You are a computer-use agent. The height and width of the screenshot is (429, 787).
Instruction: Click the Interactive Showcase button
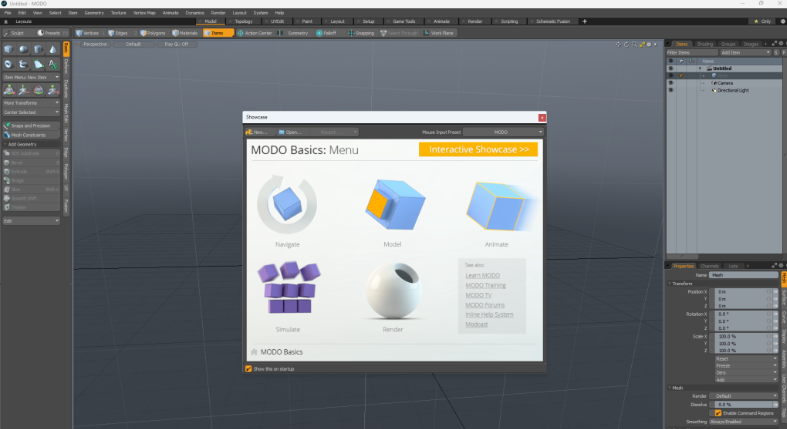(478, 149)
